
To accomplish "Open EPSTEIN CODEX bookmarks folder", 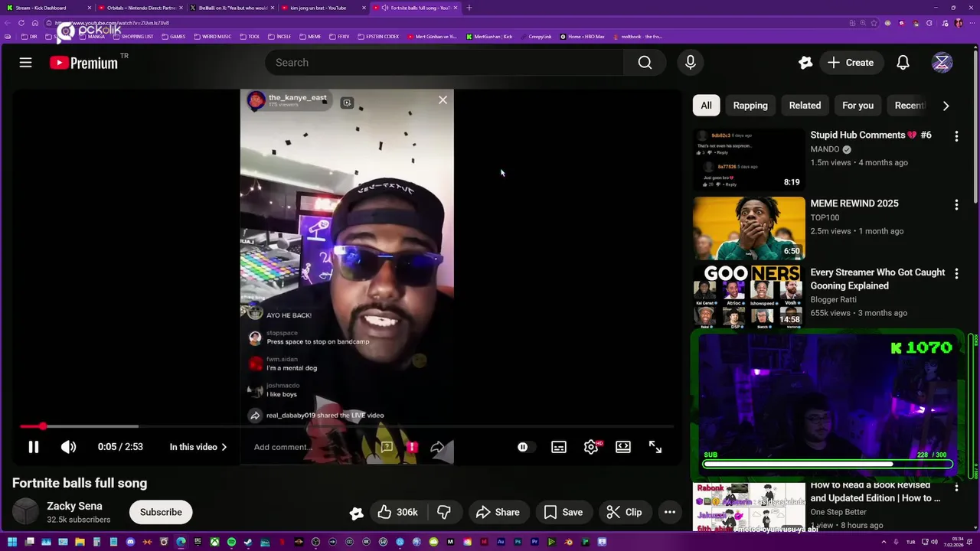I will [x=379, y=37].
